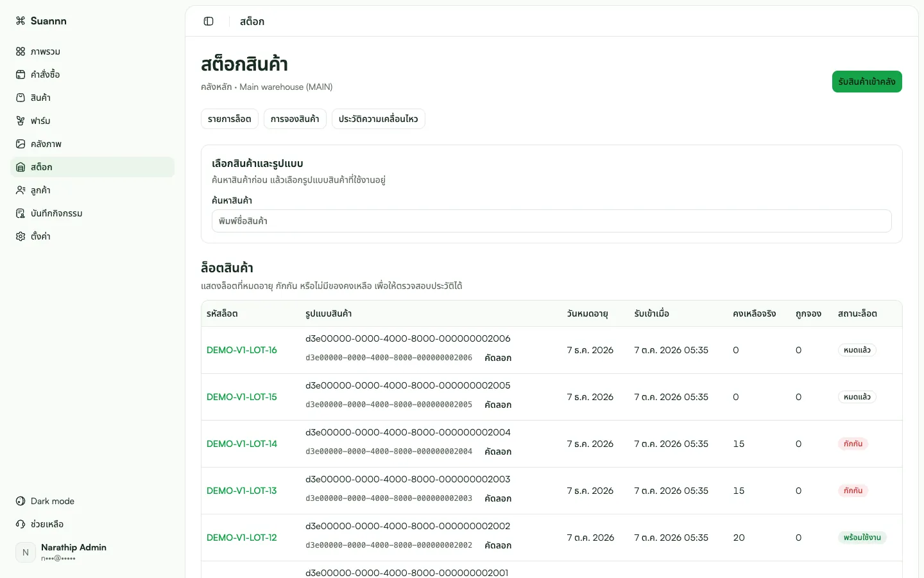
Task: Click the ช่วยเหลือ help headset icon
Action: [x=21, y=524]
